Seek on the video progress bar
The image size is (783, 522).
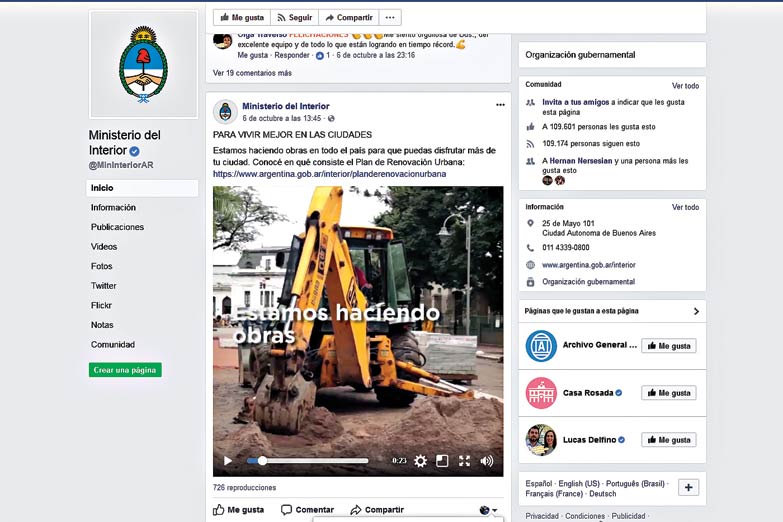tap(308, 461)
